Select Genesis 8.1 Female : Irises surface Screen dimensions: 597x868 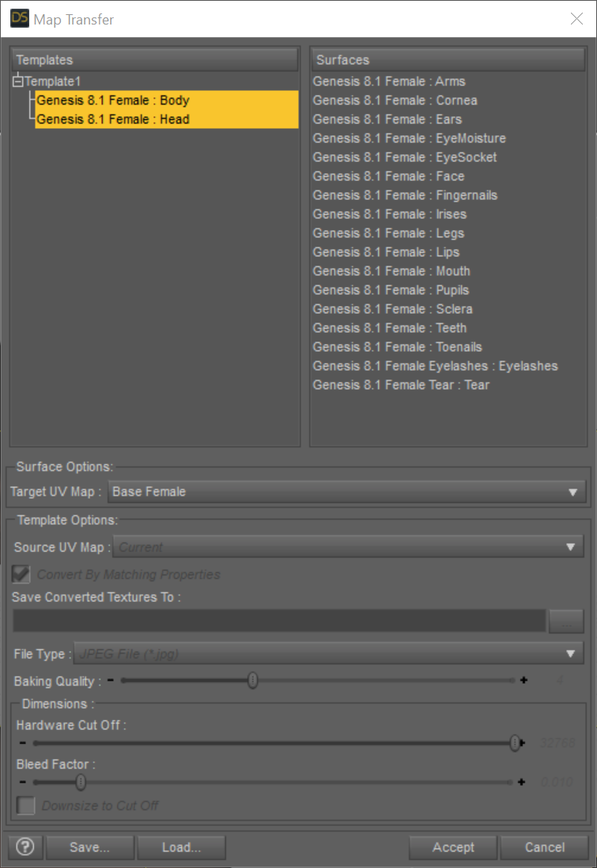click(x=389, y=214)
